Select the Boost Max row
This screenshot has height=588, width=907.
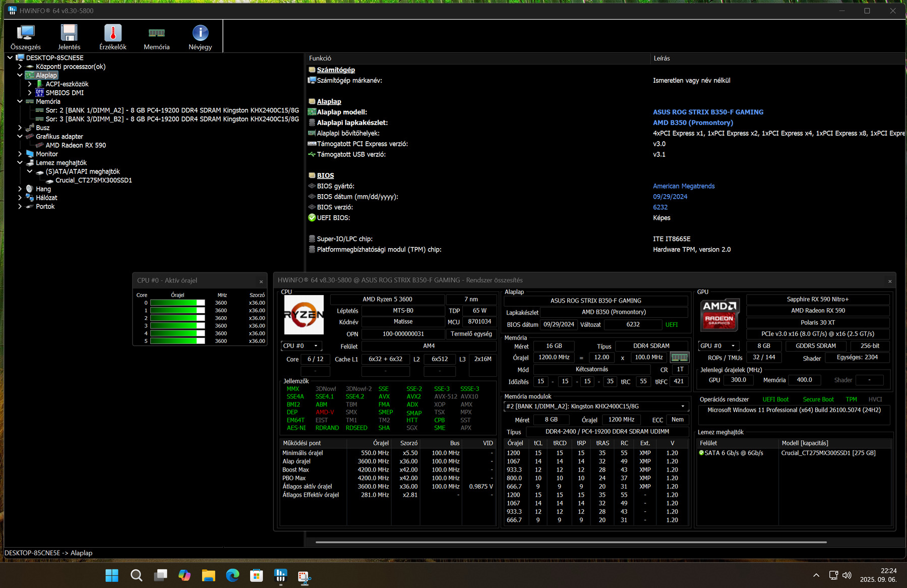(x=388, y=470)
